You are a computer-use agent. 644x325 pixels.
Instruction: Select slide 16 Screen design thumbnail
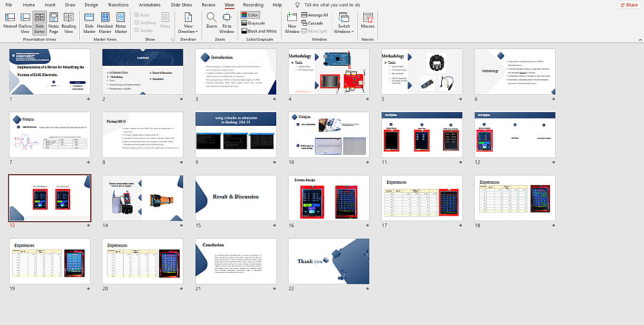tap(328, 198)
